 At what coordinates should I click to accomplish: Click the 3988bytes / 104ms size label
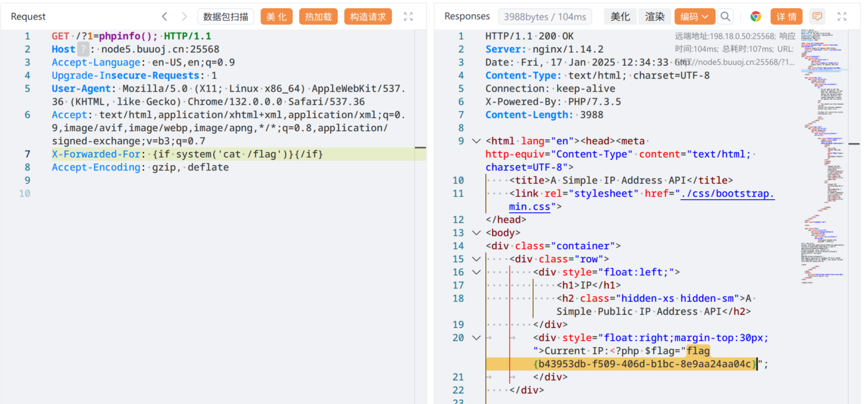click(x=545, y=16)
